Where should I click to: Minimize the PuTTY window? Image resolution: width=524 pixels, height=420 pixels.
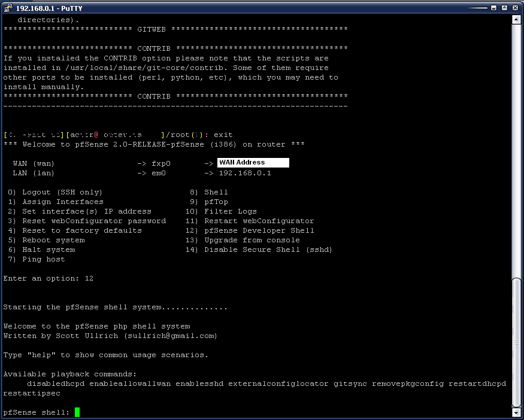pos(493,8)
